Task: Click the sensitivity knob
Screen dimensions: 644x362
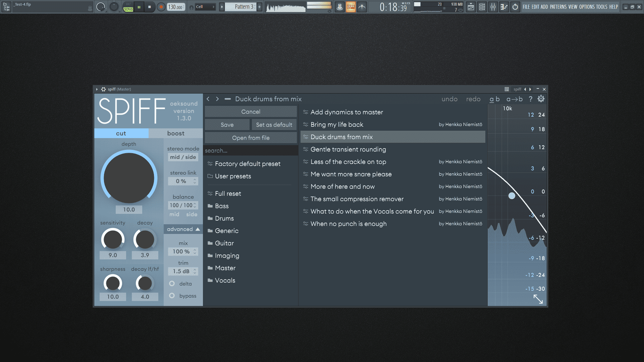Action: point(113,239)
